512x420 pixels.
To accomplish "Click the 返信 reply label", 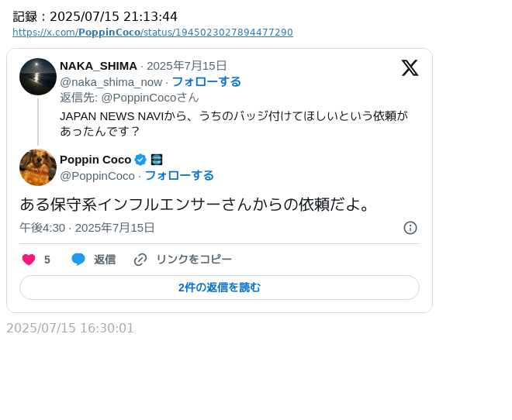I will point(105,260).
